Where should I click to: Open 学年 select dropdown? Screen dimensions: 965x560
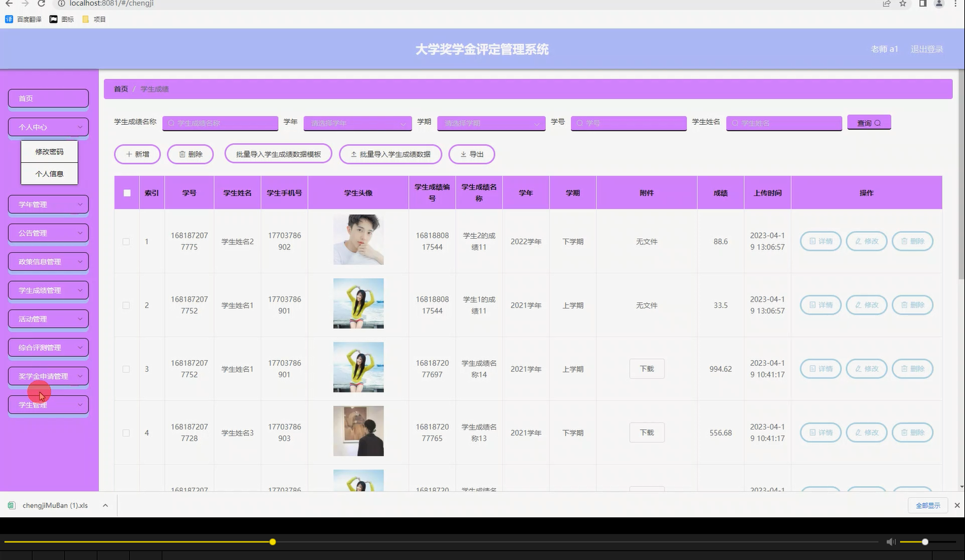(x=357, y=123)
